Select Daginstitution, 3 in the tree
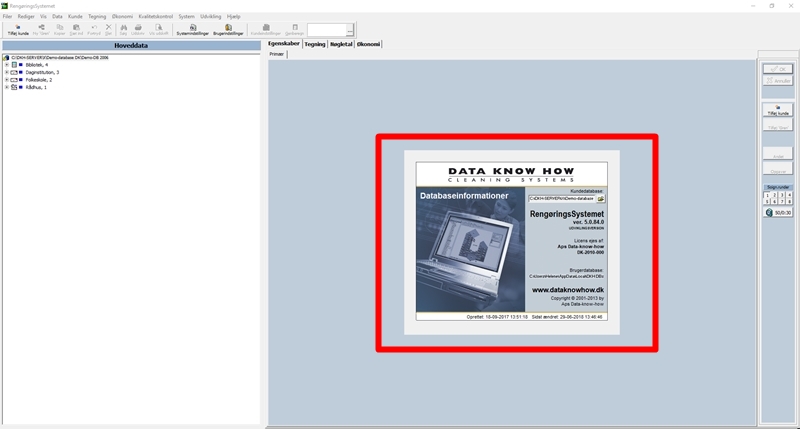The height and width of the screenshot is (429, 800). pyautogui.click(x=42, y=72)
